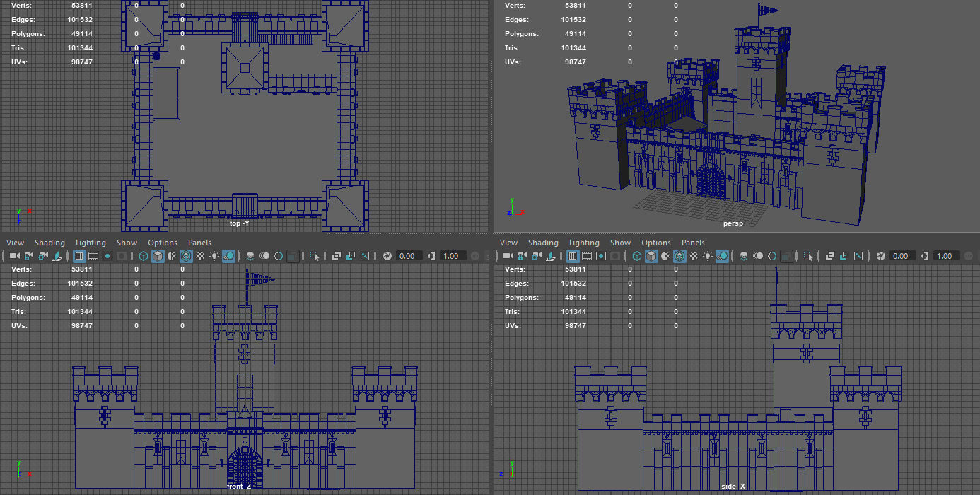Click Exposure icon in front panel toolbar
Image resolution: width=980 pixels, height=495 pixels.
coord(387,256)
